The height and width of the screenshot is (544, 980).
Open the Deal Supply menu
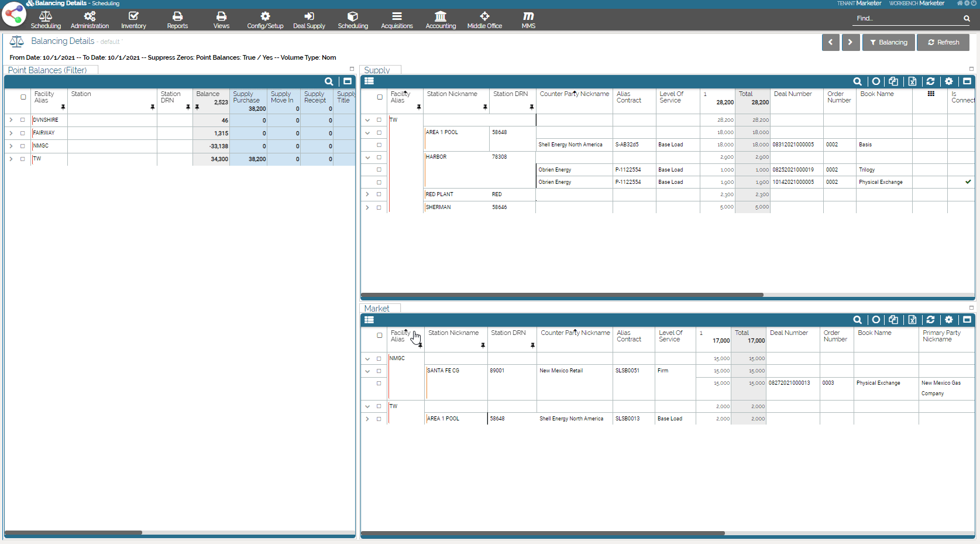[309, 19]
